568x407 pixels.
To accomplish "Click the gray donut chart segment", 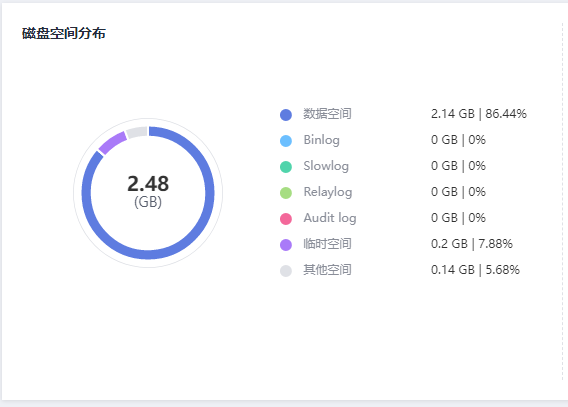I will (137, 132).
